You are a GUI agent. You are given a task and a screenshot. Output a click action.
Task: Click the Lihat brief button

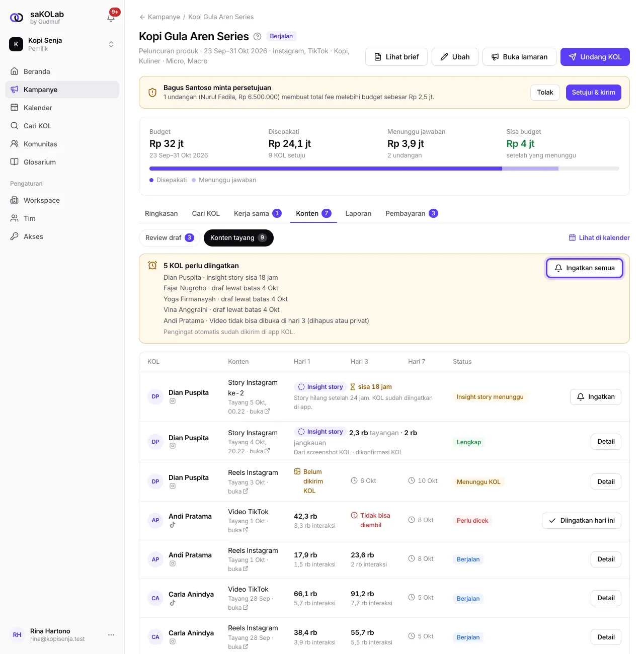point(396,57)
